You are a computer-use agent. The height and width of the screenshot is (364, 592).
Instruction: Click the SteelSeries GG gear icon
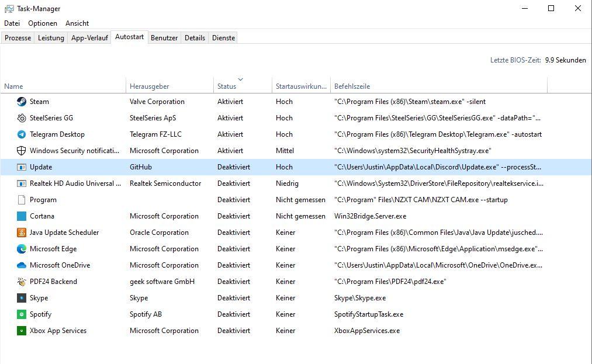point(22,118)
